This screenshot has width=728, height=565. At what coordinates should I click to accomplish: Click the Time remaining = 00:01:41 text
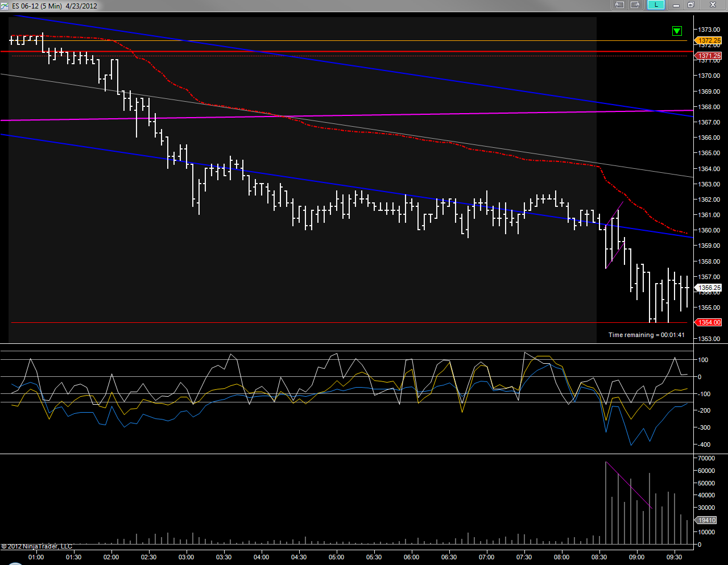click(647, 335)
